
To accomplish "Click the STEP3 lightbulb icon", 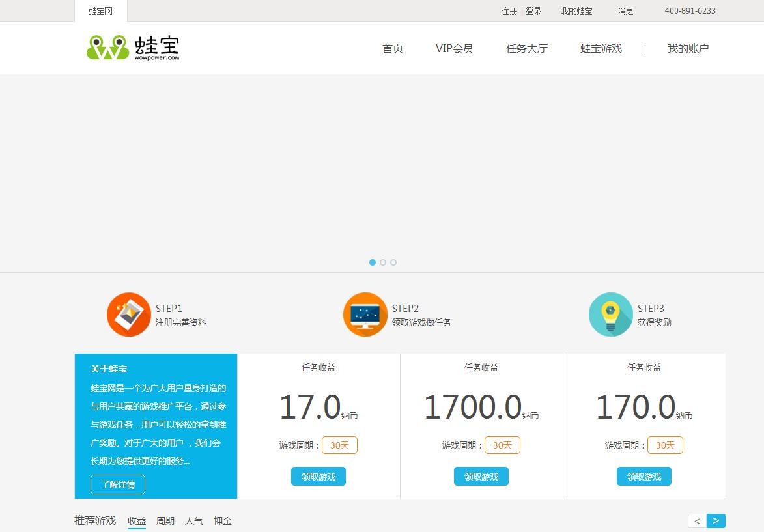I will coord(610,315).
